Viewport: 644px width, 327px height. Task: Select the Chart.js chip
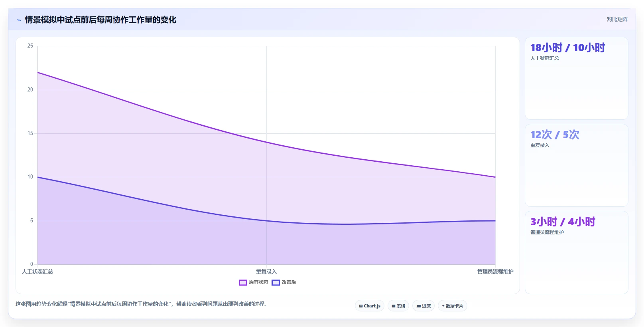(x=370, y=306)
